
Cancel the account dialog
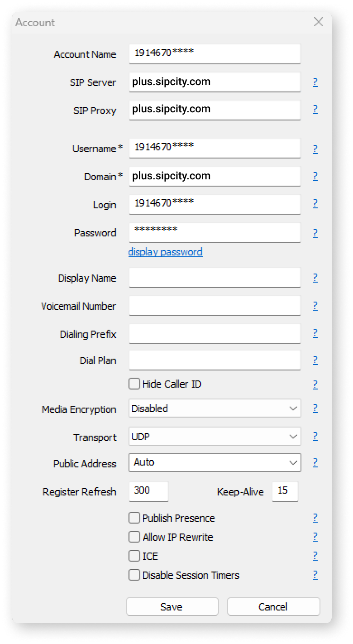(x=273, y=606)
